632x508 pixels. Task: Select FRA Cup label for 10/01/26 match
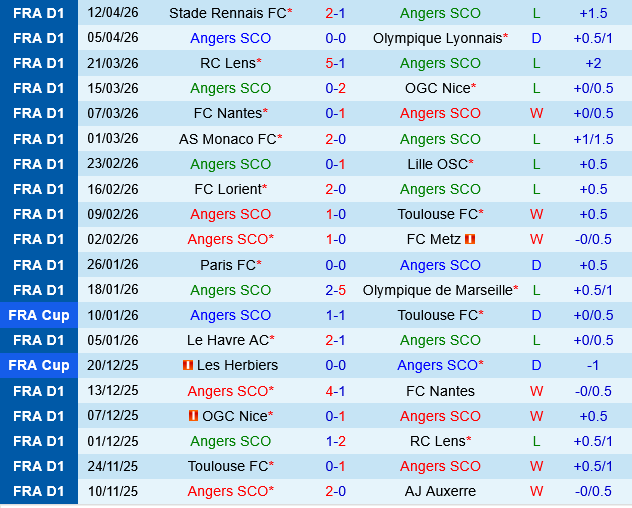tap(39, 315)
